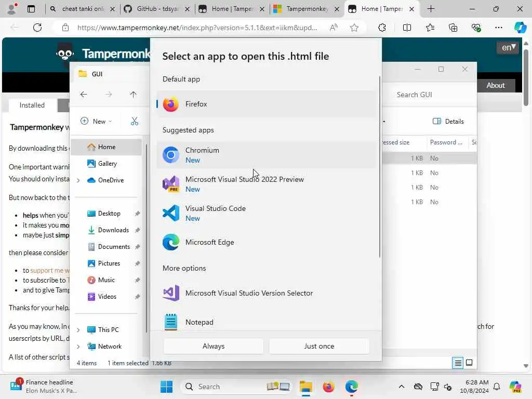532x399 pixels.
Task: Select the Installed tab on Tampermonkey page
Action: click(32, 105)
